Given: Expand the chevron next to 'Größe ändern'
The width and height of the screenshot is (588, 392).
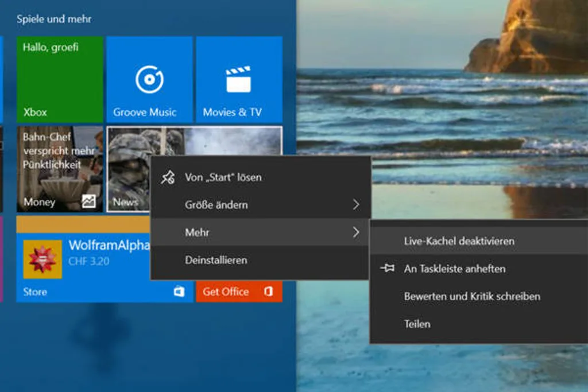Looking at the screenshot, I should (356, 205).
